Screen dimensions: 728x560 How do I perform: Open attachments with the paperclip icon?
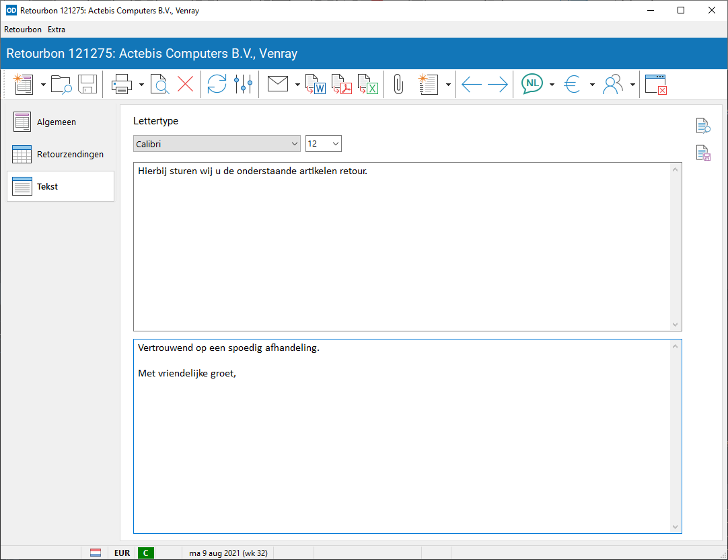(x=398, y=85)
